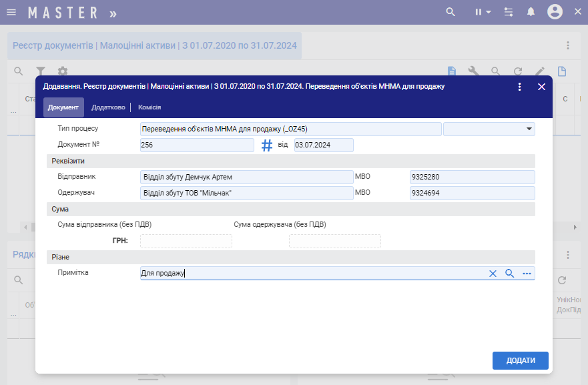Viewport: 588px width, 385px height.
Task: Expand the MASTER double-chevron menu
Action: point(113,13)
